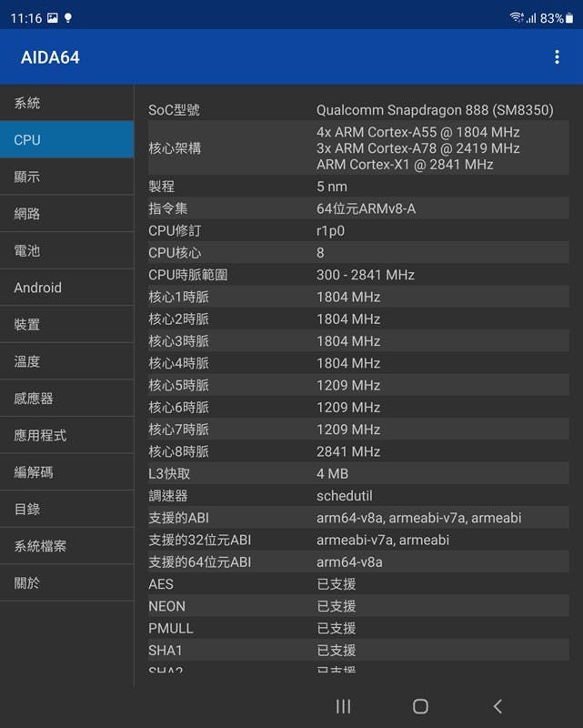This screenshot has width=583, height=728.
Task: Open the 溫度 section
Action: tap(66, 361)
